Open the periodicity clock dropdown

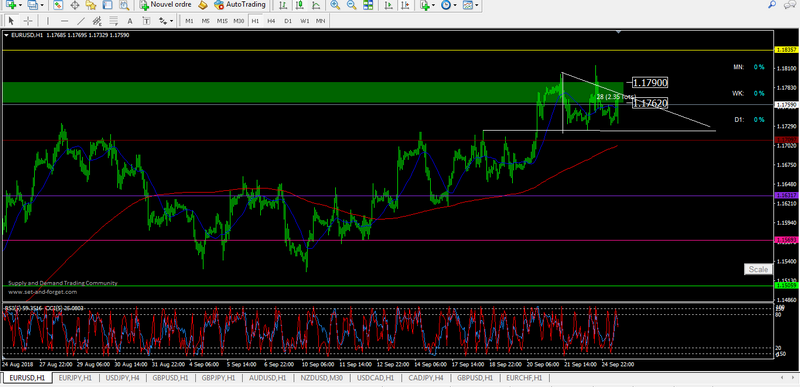click(x=455, y=5)
